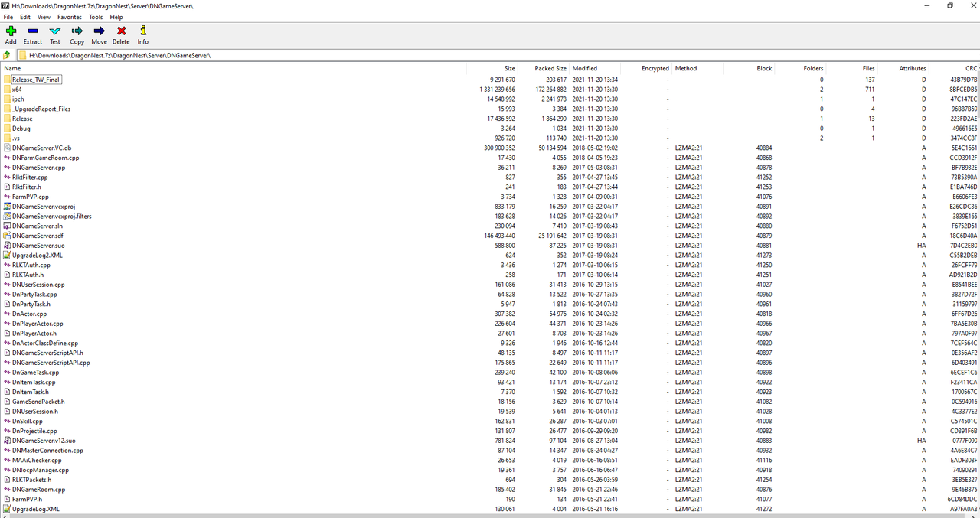Select the file DnSkill.cpp
Viewport: 980px width, 518px height.
tap(27, 421)
